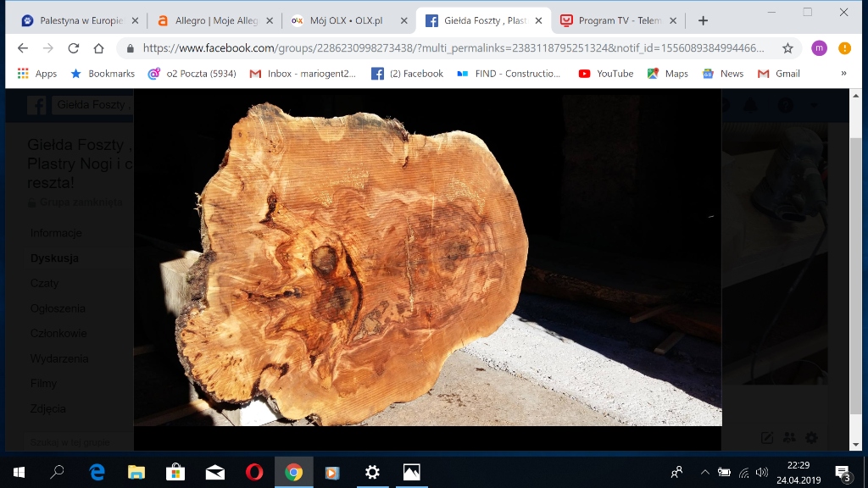The height and width of the screenshot is (488, 868).
Task: Bookmark this page with the star icon
Action: click(787, 48)
